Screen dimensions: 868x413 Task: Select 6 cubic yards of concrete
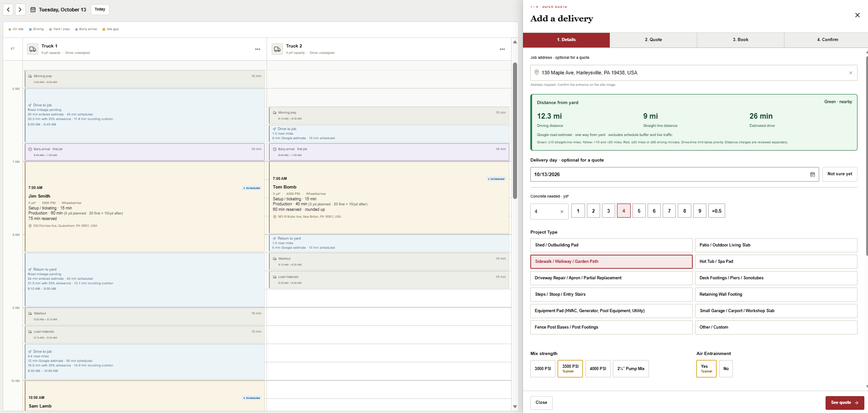(x=654, y=211)
